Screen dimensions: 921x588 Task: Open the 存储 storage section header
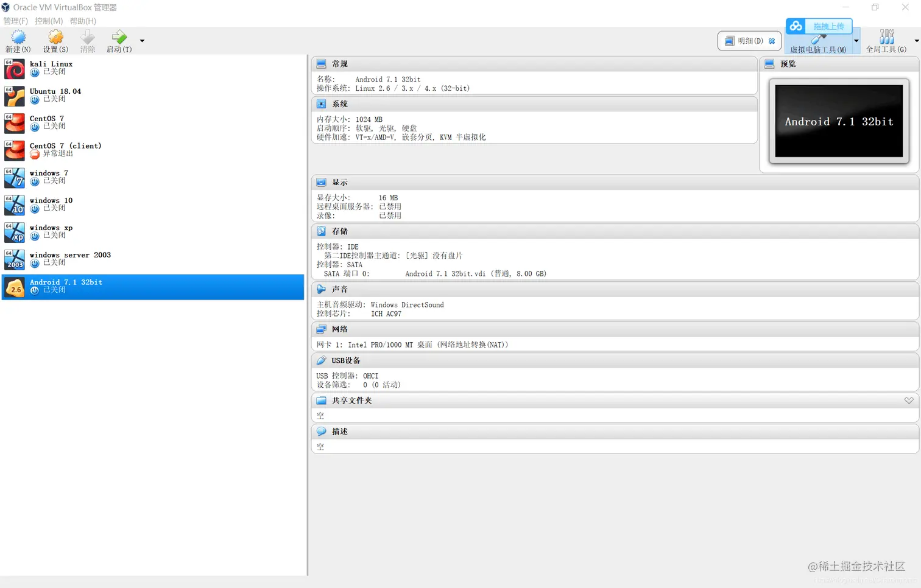point(615,231)
